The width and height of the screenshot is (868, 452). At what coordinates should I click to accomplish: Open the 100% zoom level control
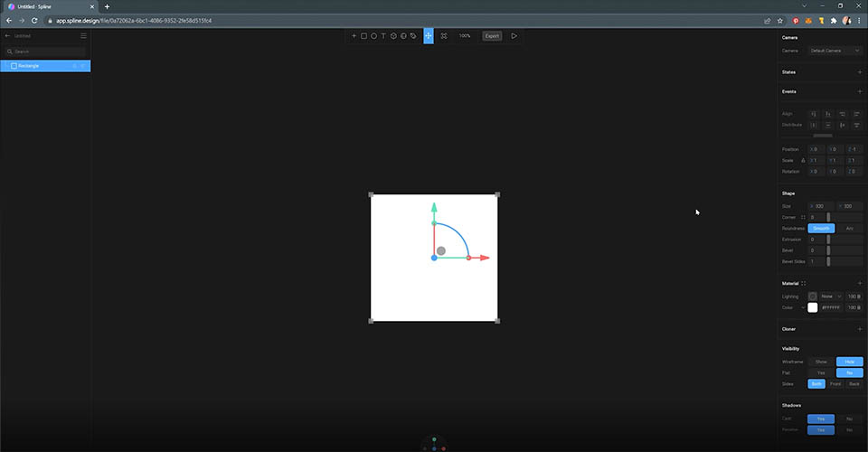465,36
